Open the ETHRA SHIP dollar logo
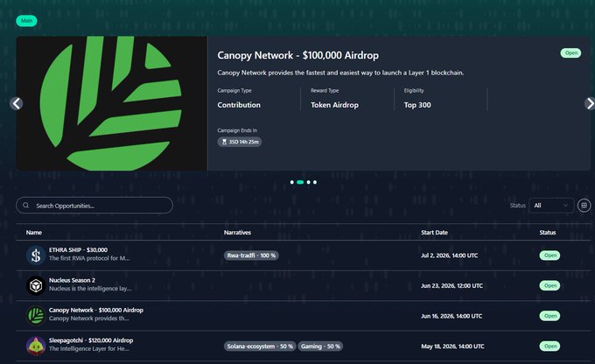The width and height of the screenshot is (595, 364). click(36, 255)
